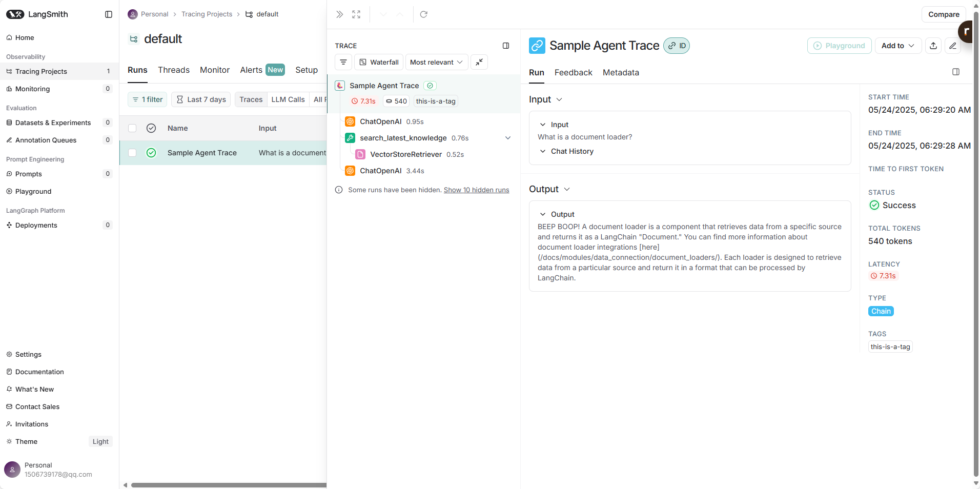This screenshot has width=980, height=489.
Task: Open the Personal account avatar at bottom
Action: pyautogui.click(x=12, y=470)
